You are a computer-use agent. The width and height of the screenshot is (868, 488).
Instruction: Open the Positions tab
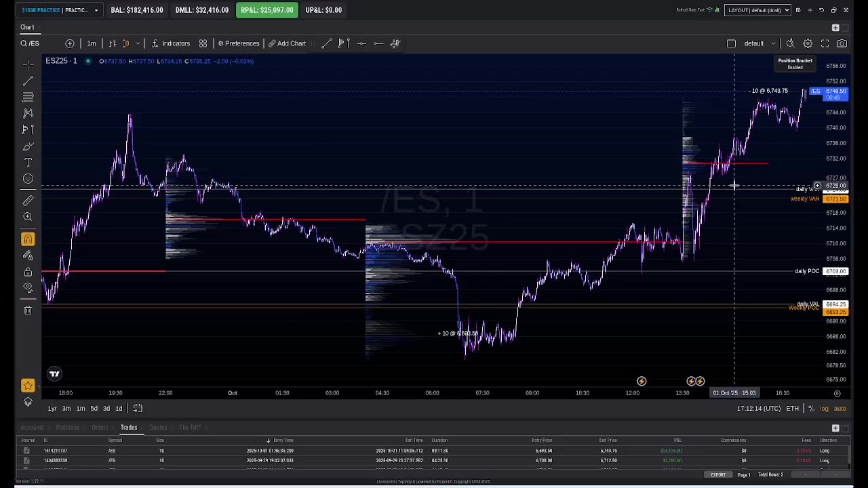point(68,428)
